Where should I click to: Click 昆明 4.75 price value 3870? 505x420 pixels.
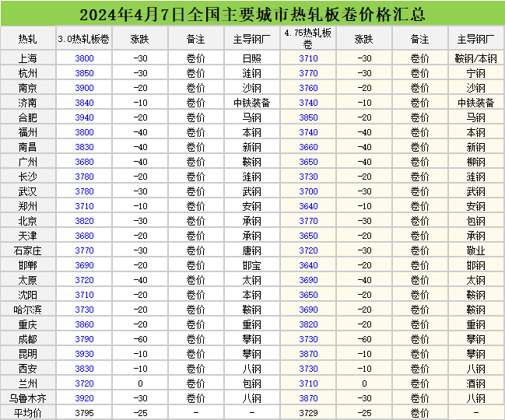(308, 354)
